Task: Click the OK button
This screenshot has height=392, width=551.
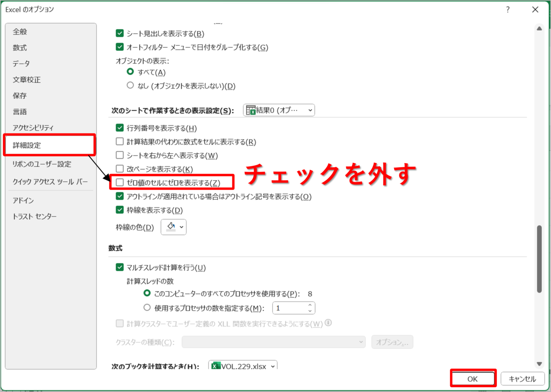Action: tap(473, 379)
